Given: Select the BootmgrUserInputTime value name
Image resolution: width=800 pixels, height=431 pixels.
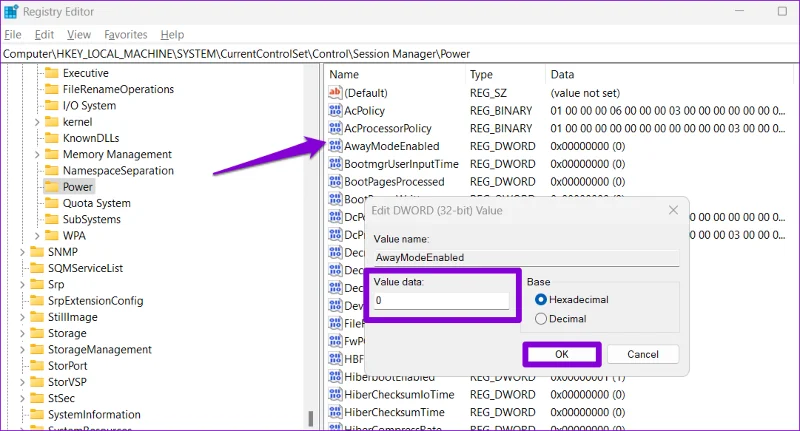Looking at the screenshot, I should 401,164.
